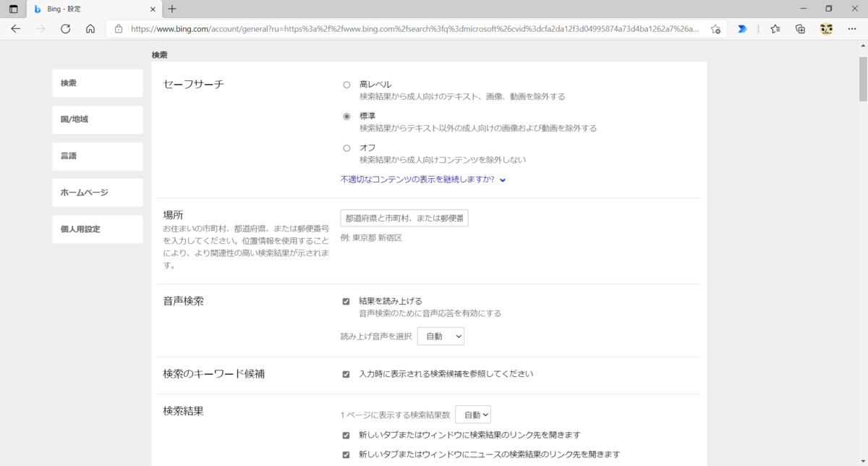Click the 読み上げ音声を選択 label
This screenshot has height=466, width=868.
click(x=376, y=336)
